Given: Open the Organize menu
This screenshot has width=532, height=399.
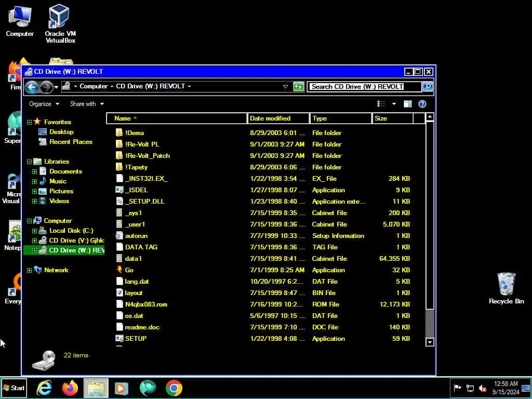Looking at the screenshot, I should coord(44,104).
